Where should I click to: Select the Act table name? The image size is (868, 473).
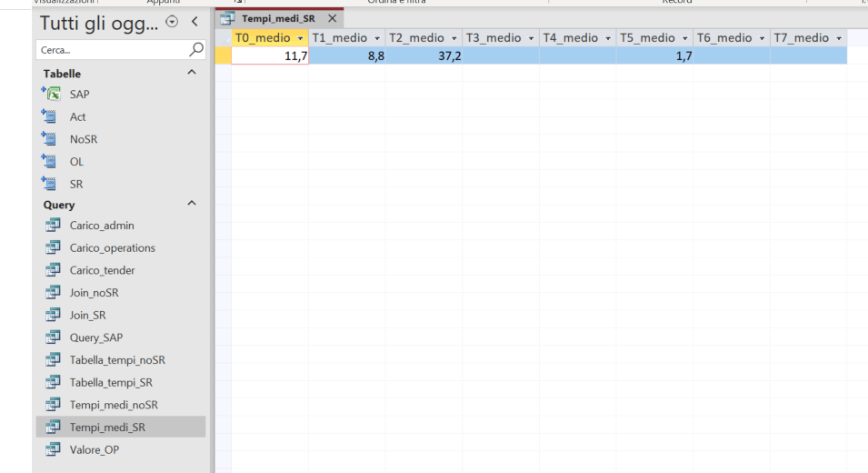click(x=77, y=116)
